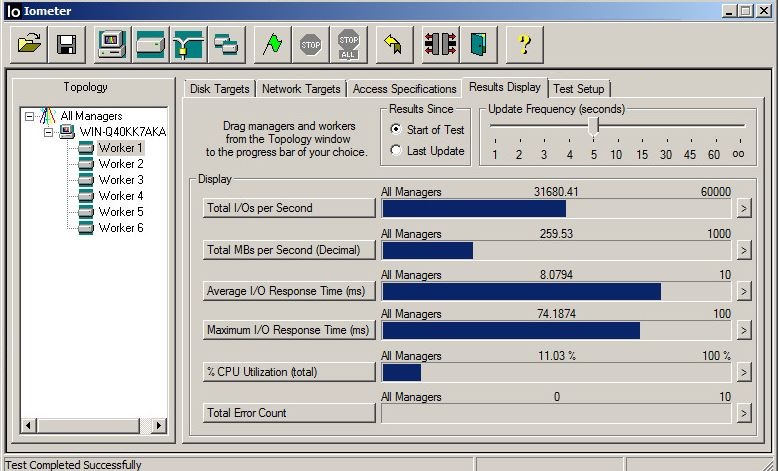Open details arrow for CPU Utilization
The height and width of the screenshot is (471, 780).
click(x=744, y=372)
